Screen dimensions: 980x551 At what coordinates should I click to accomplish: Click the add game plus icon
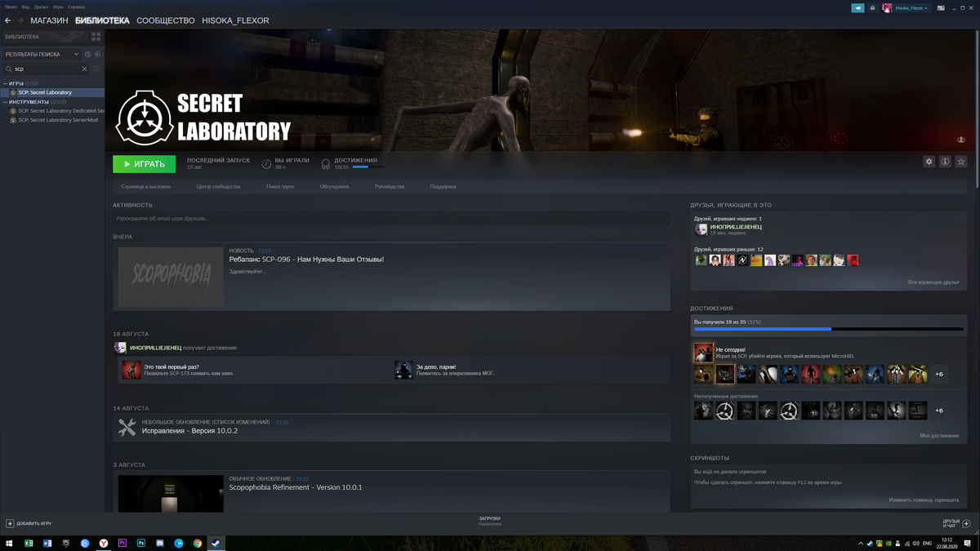click(10, 523)
